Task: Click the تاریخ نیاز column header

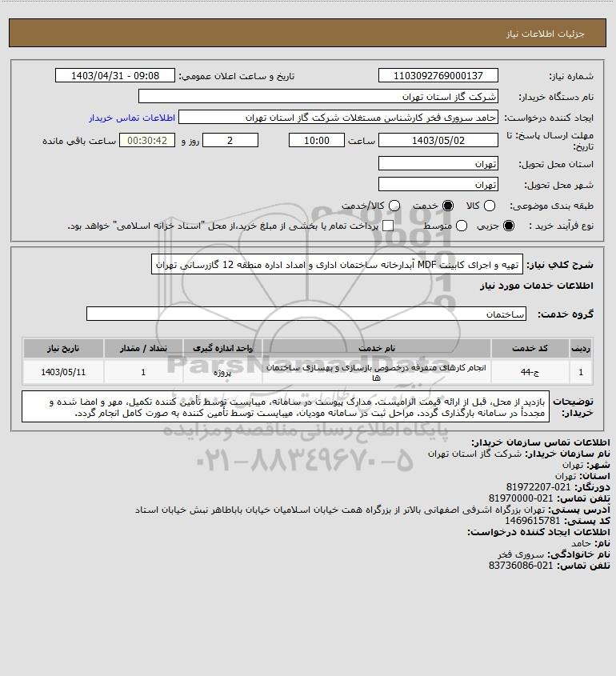Action: 63,348
